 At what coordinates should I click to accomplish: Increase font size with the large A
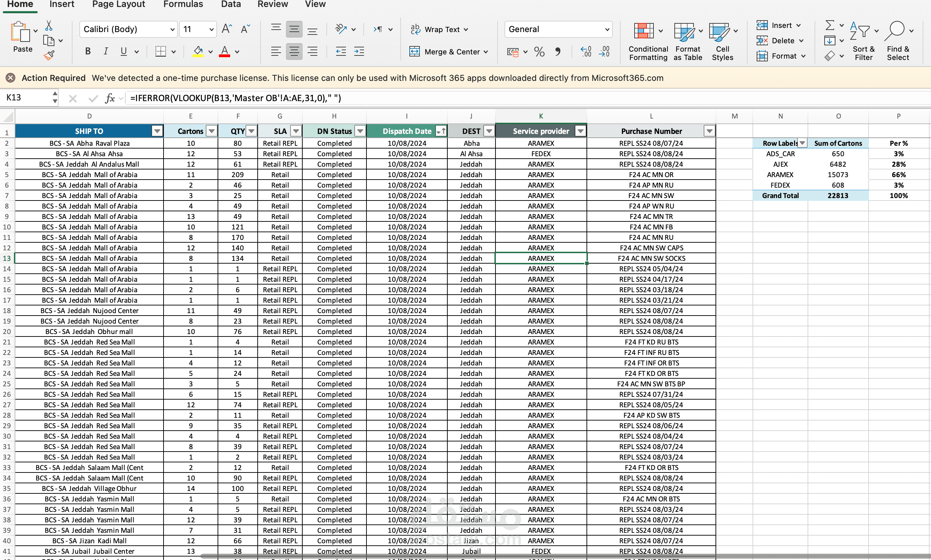click(226, 29)
